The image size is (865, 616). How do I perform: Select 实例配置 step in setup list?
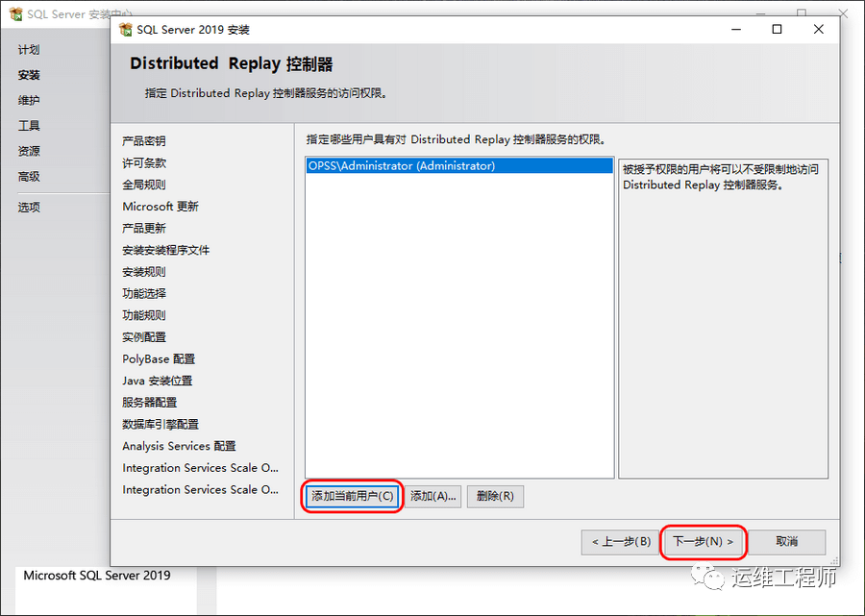coord(144,337)
